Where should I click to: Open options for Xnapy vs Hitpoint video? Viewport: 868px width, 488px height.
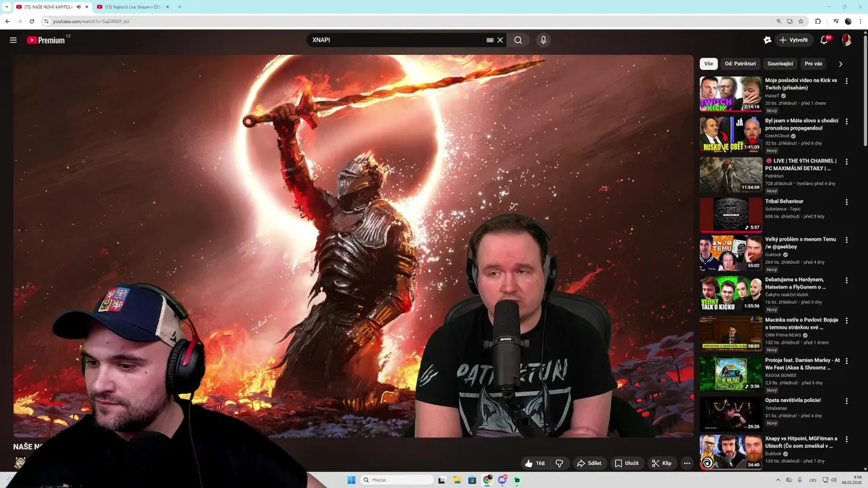pyautogui.click(x=846, y=439)
